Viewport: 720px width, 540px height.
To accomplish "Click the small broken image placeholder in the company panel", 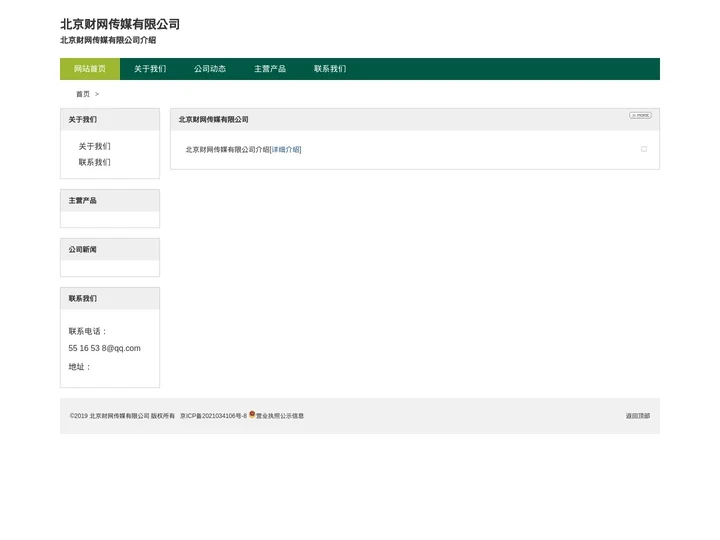I will coord(644,149).
